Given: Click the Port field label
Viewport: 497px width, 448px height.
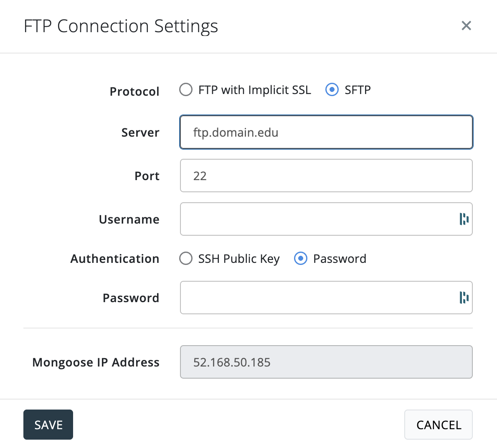Looking at the screenshot, I should pos(147,176).
